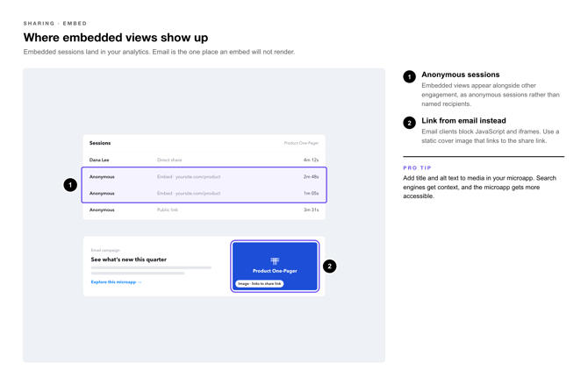Click the 'Email campaign' label
588x377 pixels.
pos(105,251)
